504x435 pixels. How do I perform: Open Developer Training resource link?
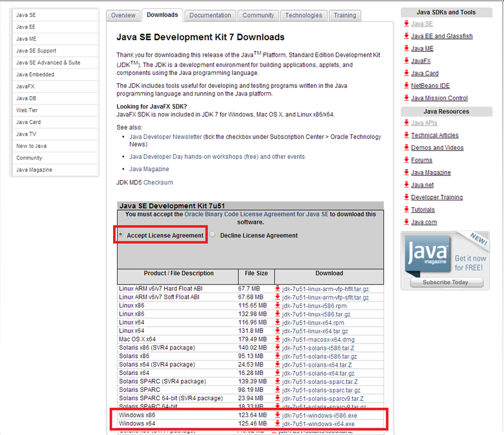pos(437,197)
